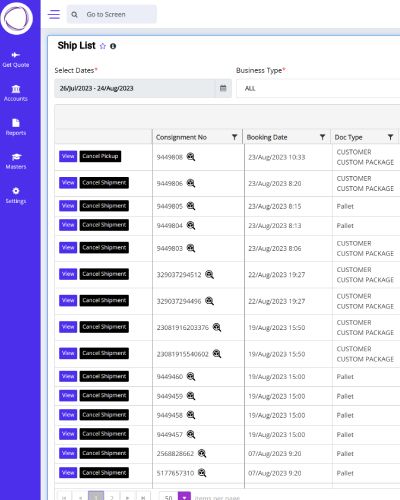400x500 pixels.
Task: Track consignment 9449460 via magnifier icon
Action: [191, 376]
